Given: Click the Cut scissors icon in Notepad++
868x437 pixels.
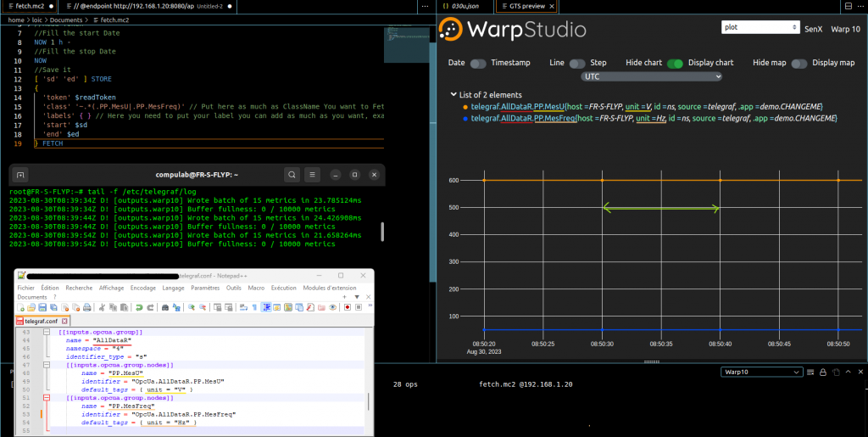Looking at the screenshot, I should click(102, 307).
